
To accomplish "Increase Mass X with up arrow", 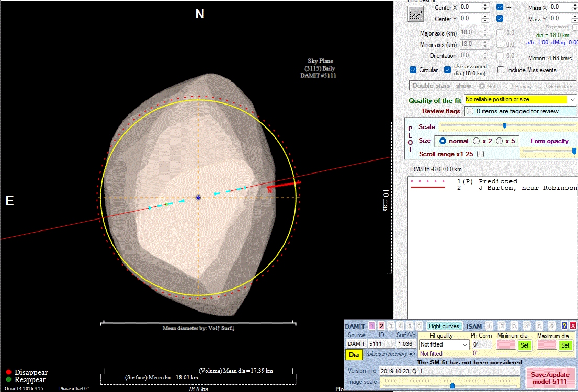I will tap(575, 5).
